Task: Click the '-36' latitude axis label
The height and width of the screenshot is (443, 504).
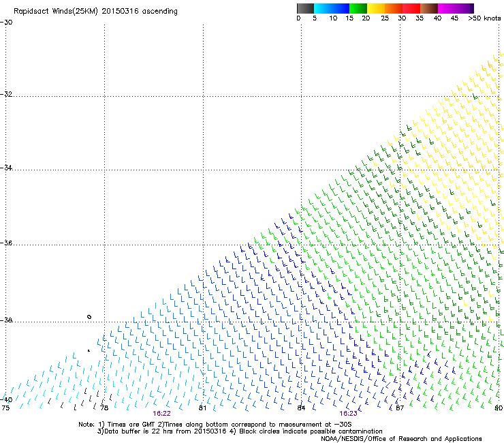Action: pyautogui.click(x=7, y=243)
